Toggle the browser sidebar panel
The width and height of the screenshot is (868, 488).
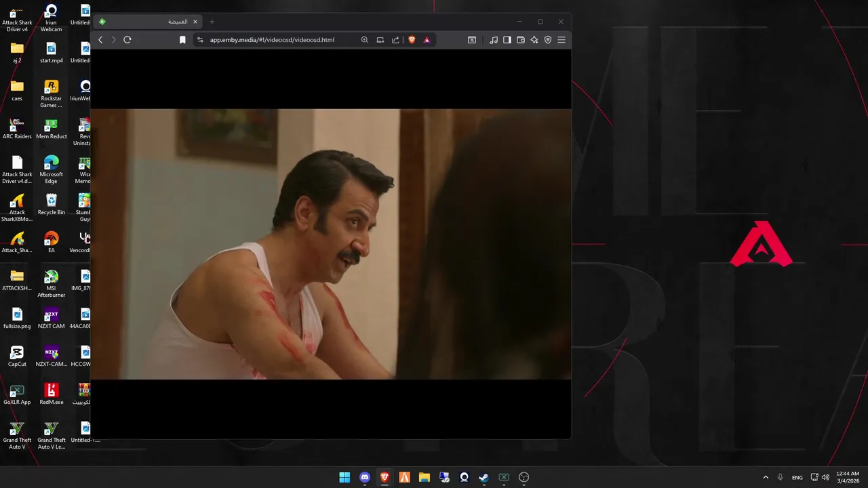coord(507,40)
